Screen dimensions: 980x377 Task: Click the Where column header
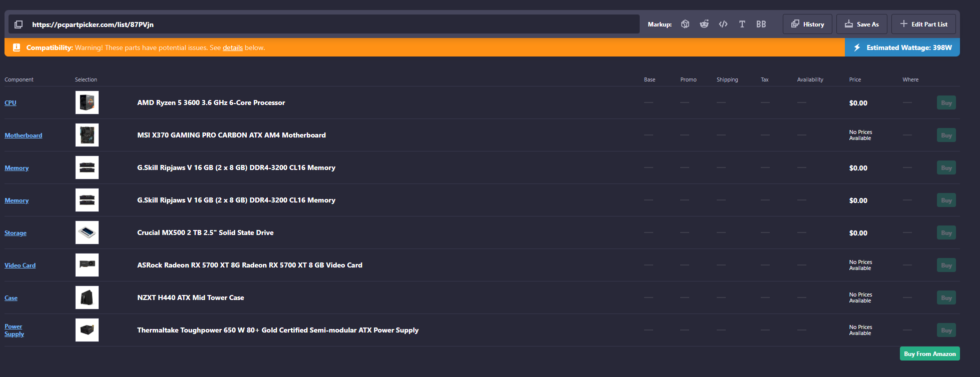click(910, 79)
